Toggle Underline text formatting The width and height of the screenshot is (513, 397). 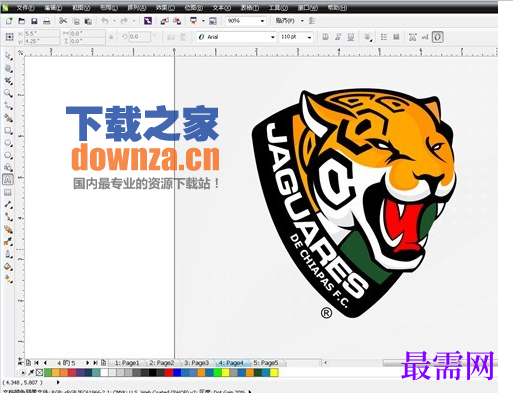tap(350, 37)
